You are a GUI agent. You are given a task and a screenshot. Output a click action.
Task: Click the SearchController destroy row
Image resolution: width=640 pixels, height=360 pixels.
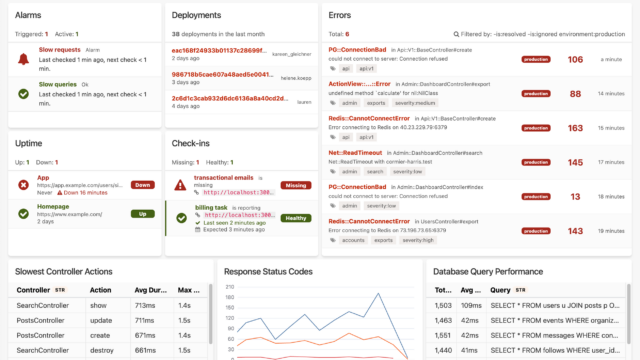click(x=108, y=350)
